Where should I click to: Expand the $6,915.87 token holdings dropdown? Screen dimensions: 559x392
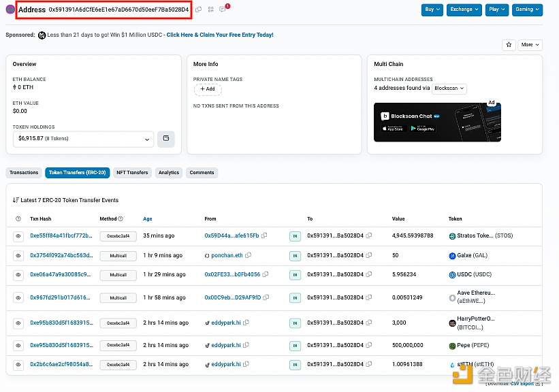(x=84, y=139)
